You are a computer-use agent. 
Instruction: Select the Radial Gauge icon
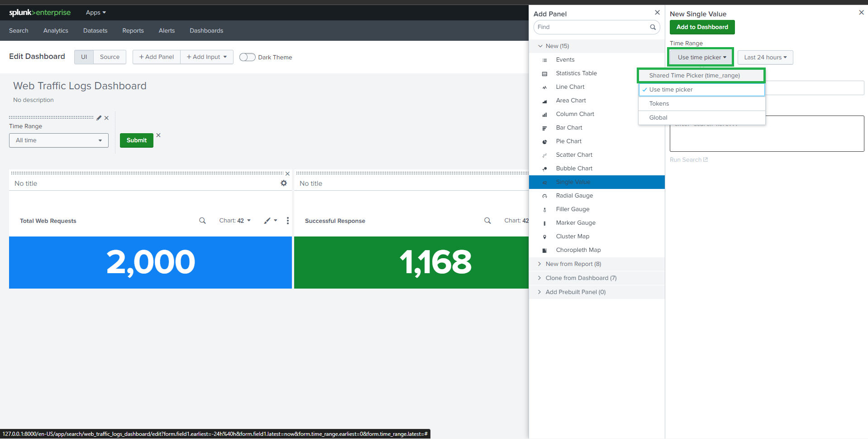[x=545, y=196]
